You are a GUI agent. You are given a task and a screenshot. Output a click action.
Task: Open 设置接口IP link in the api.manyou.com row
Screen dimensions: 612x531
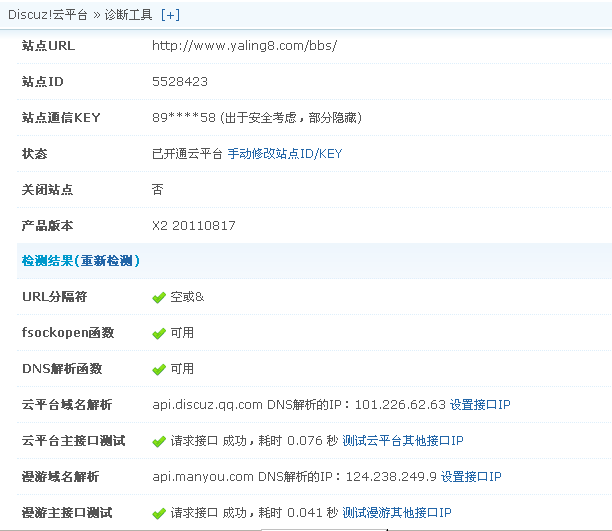(471, 477)
